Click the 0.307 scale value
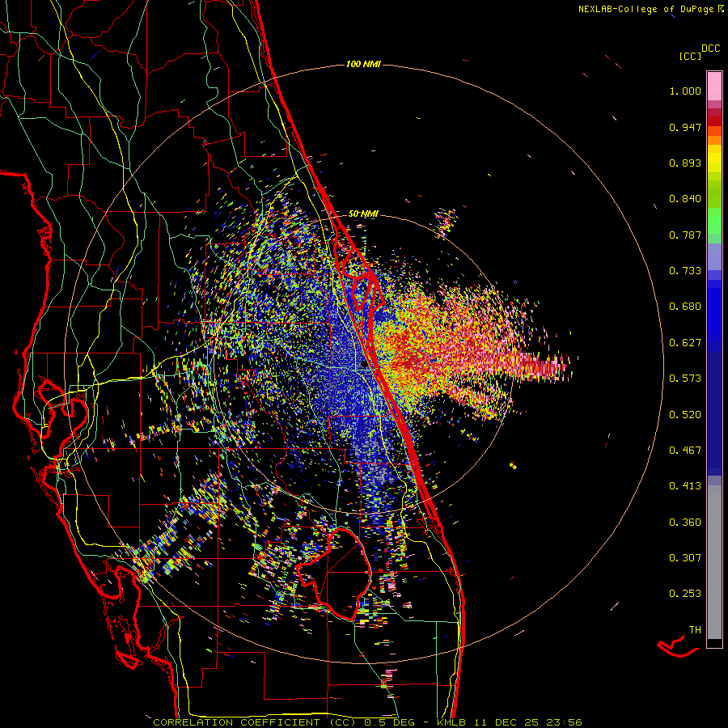Viewport: 728px width, 728px height. 685,558
